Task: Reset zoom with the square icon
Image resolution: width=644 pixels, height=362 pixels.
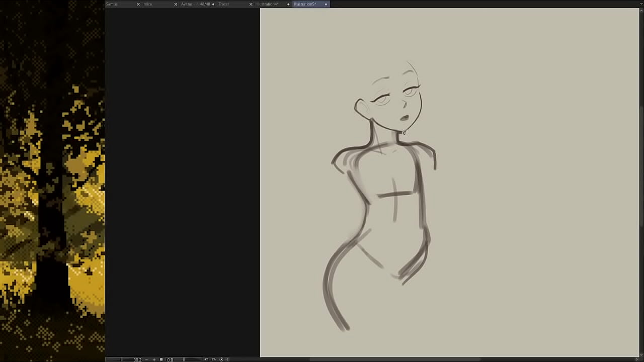Action: 160,359
